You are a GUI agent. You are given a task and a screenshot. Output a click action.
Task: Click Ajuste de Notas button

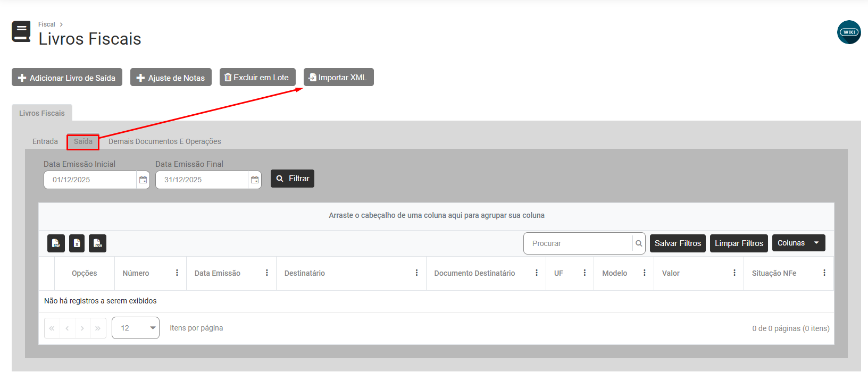point(171,77)
